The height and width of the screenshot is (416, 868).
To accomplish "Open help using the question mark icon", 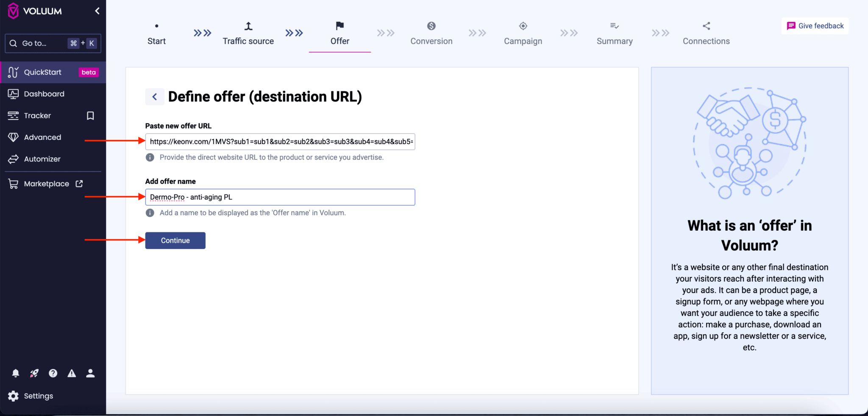I will tap(53, 373).
